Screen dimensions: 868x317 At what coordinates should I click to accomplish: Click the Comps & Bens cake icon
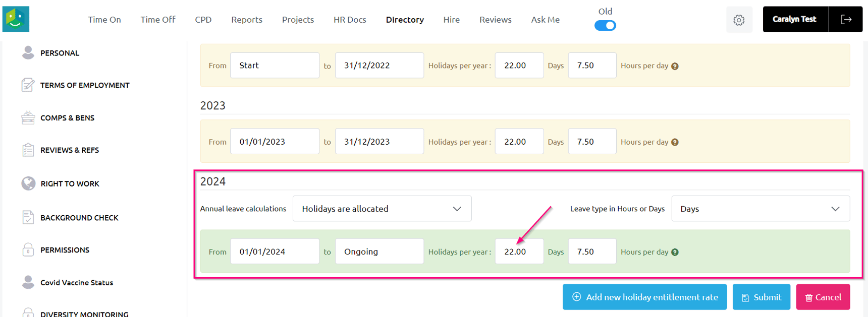tap(28, 117)
